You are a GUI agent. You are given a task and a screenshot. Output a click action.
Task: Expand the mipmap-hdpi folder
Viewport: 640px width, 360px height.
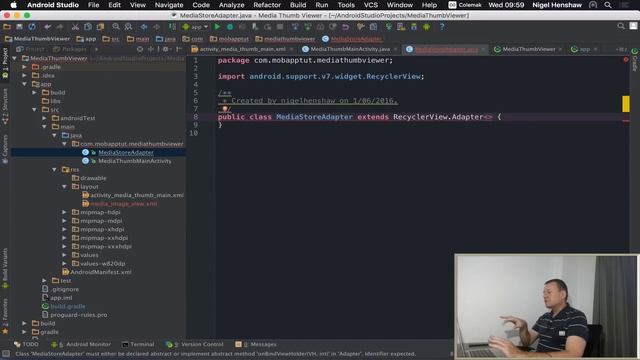point(64,212)
